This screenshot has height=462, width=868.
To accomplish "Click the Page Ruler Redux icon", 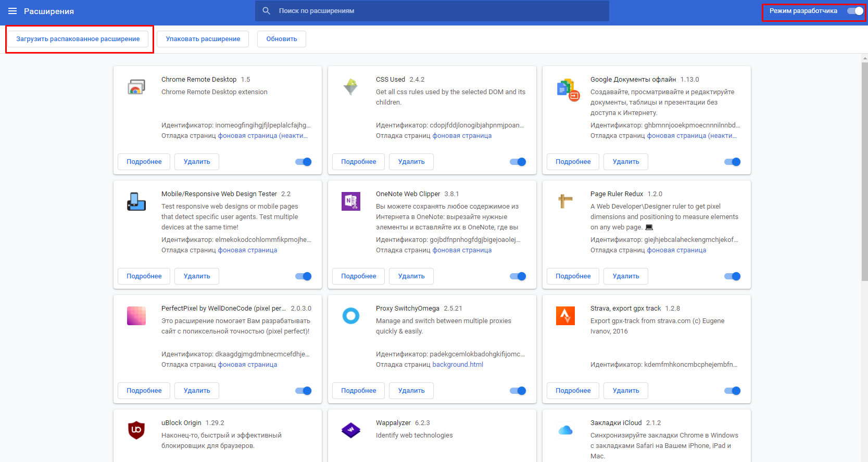I will (x=565, y=201).
